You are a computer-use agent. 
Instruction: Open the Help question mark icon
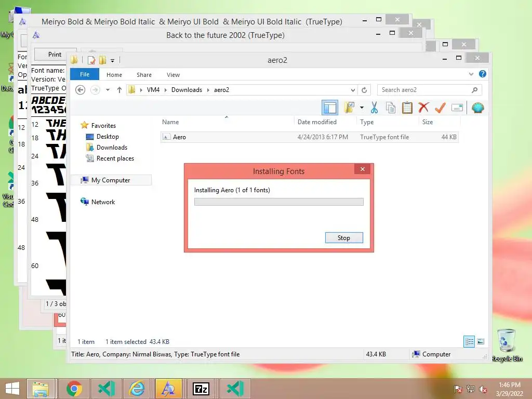point(483,74)
